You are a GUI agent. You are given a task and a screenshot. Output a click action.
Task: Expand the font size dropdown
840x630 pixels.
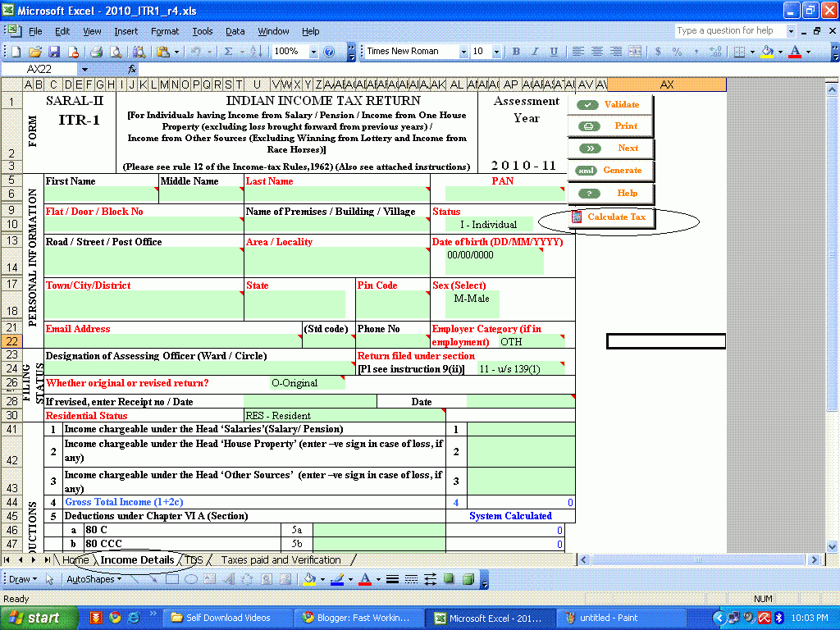click(x=496, y=52)
